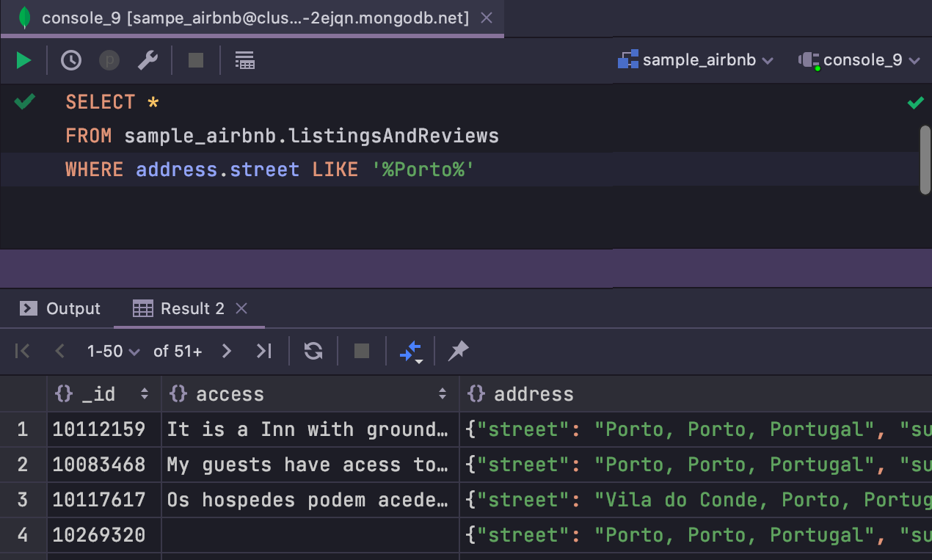Open the 1-50 page size dropdown
Viewport: 932px width, 560px height.
point(113,352)
